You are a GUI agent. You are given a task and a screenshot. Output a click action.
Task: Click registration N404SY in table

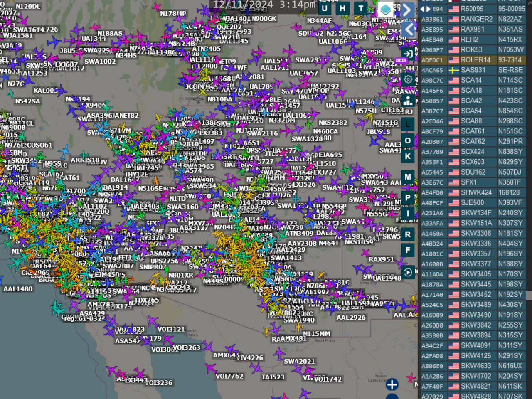pos(510,243)
